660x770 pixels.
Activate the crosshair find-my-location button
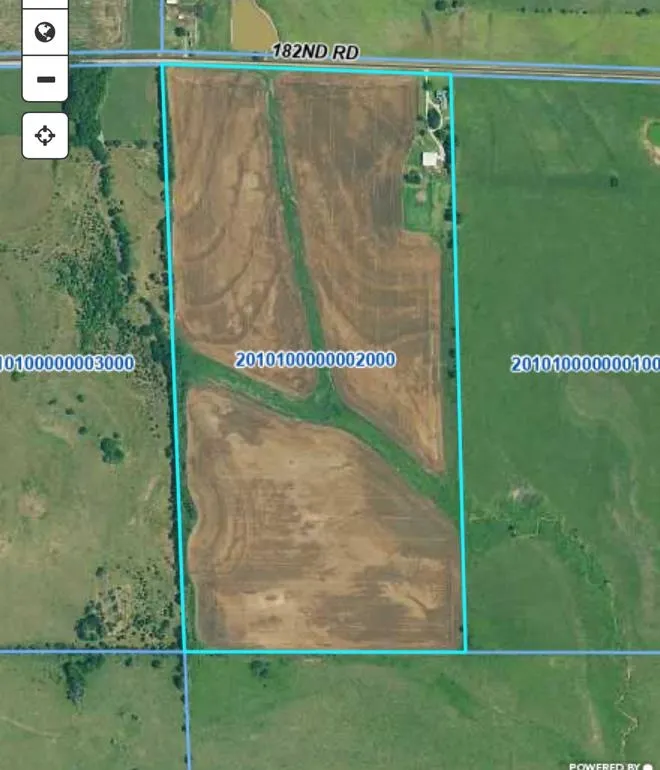(x=45, y=135)
